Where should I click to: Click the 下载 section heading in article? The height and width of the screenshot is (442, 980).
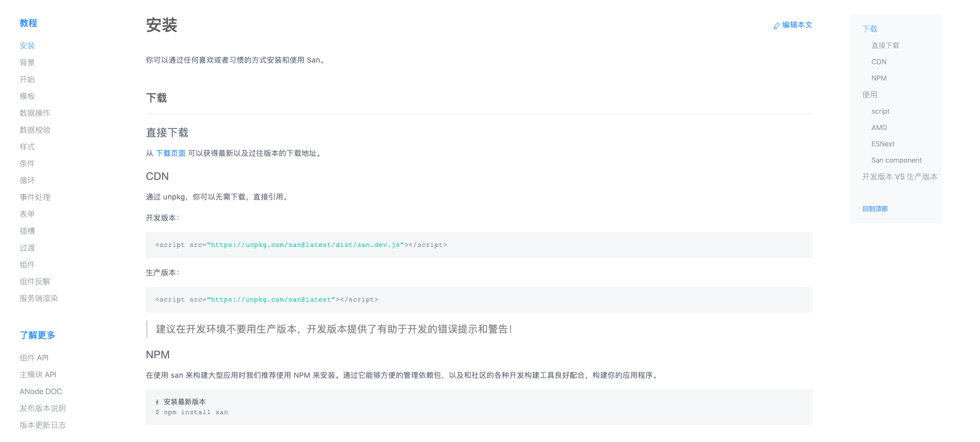156,98
